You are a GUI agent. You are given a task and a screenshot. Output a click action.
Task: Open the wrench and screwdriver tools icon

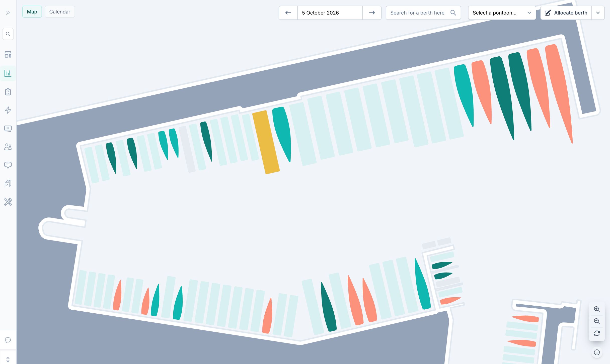[8, 202]
